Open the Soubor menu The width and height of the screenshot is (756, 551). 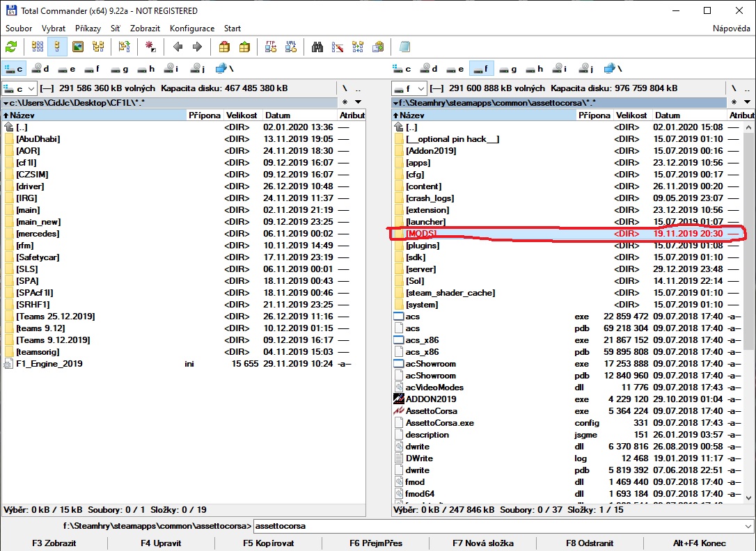pos(19,29)
